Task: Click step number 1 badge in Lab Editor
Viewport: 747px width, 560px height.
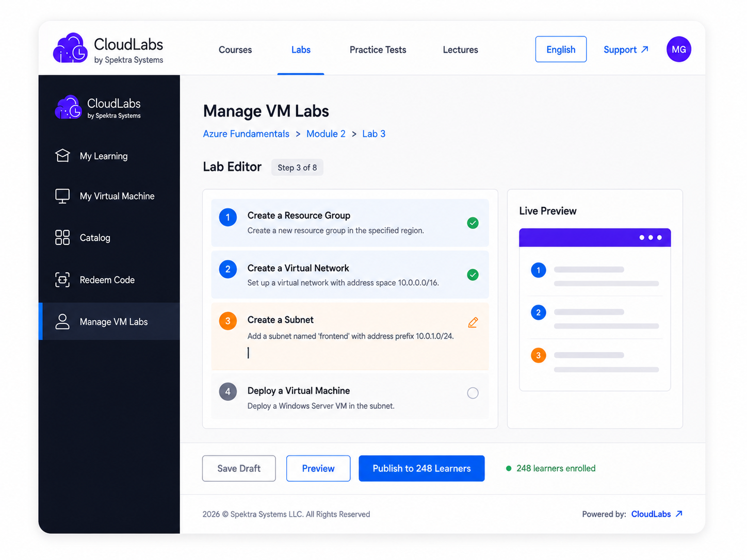Action: [x=228, y=217]
